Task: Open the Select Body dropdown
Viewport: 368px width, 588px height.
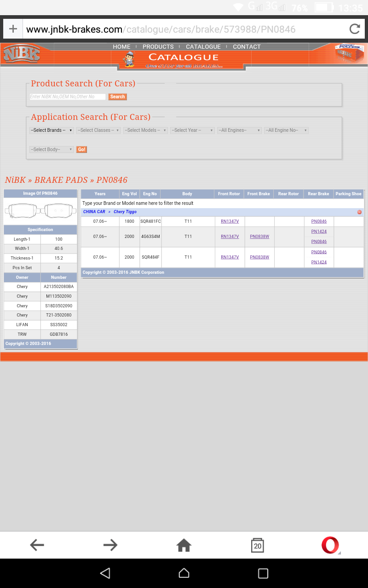Action: click(x=52, y=150)
